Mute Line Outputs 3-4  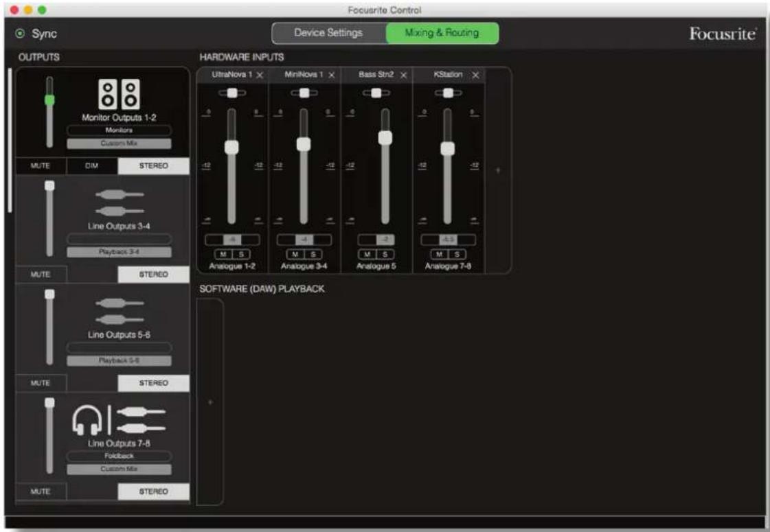click(41, 275)
